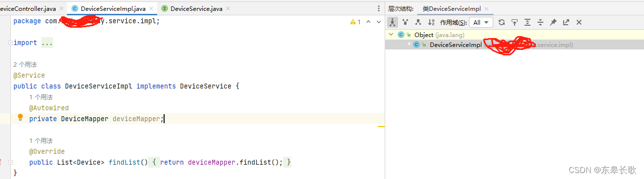Select the class hierarchy view icon
This screenshot has height=179, width=644.
click(393, 22)
